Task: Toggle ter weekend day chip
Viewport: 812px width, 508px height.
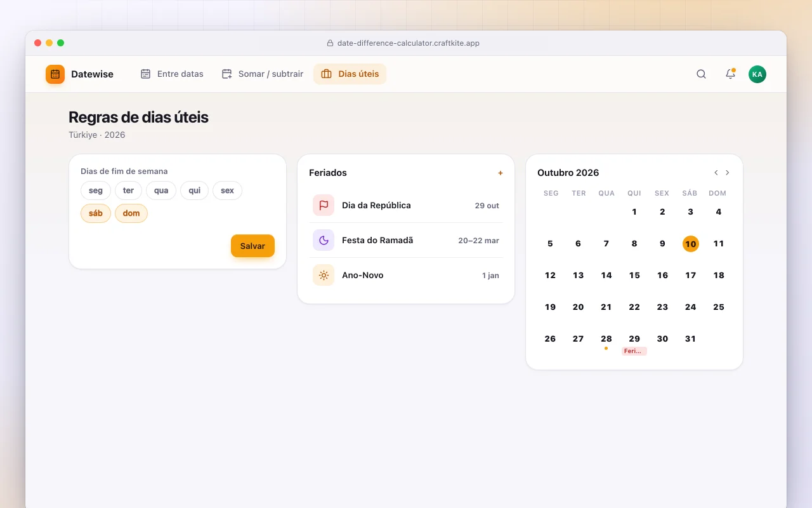Action: [128, 190]
